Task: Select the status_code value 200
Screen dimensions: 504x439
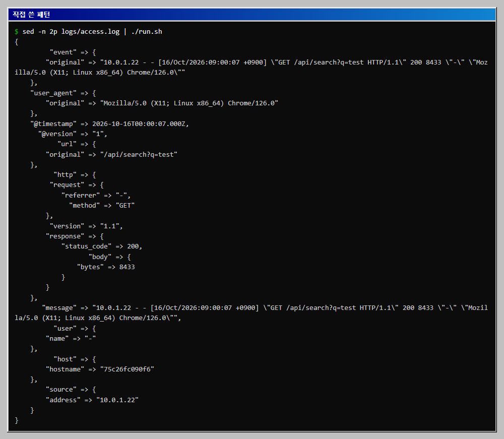Action: [133, 246]
